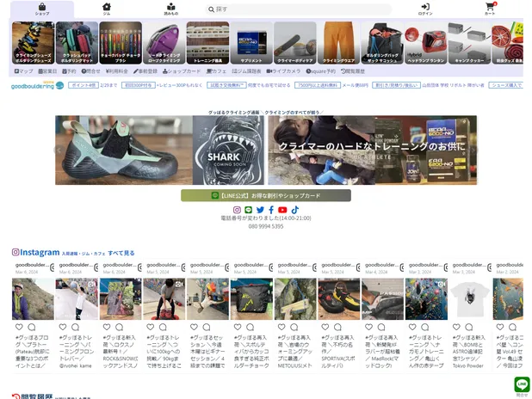This screenshot has width=532, height=399.
Task: Open the Instagram social icon under banner
Action: click(237, 210)
